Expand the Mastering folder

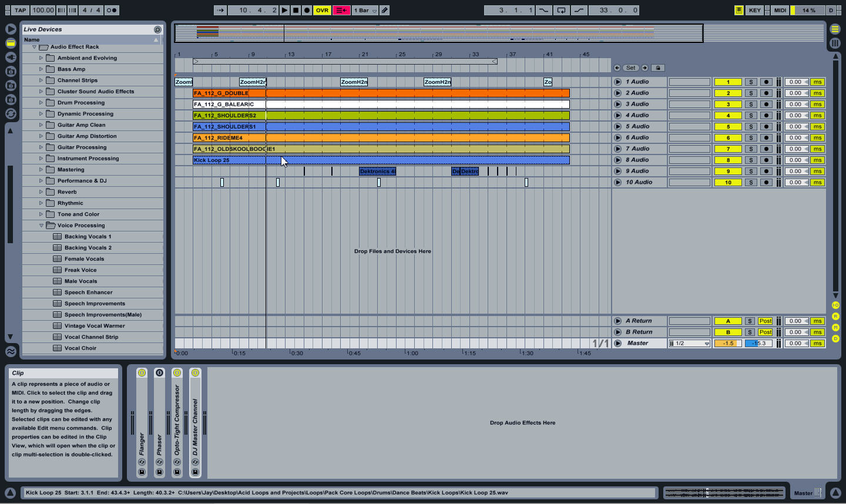pyautogui.click(x=41, y=170)
